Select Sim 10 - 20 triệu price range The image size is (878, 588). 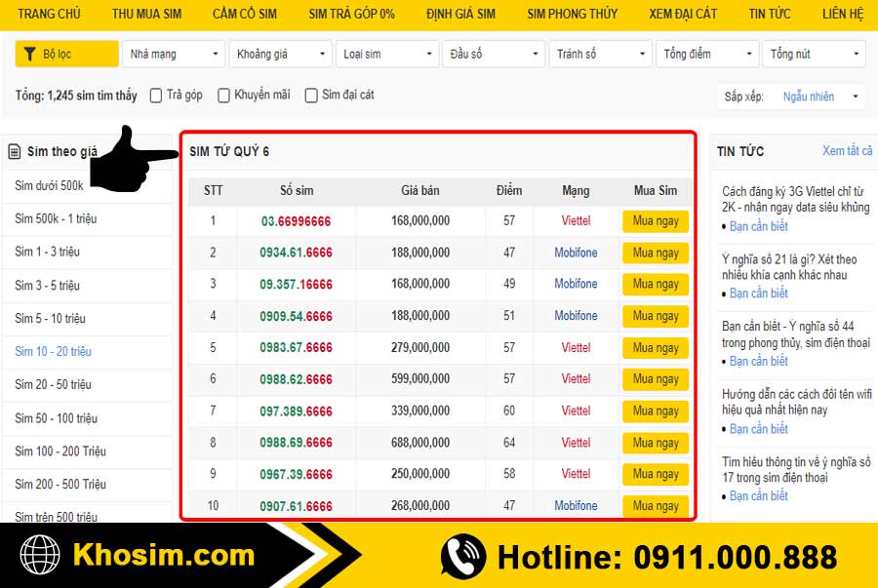(x=53, y=351)
